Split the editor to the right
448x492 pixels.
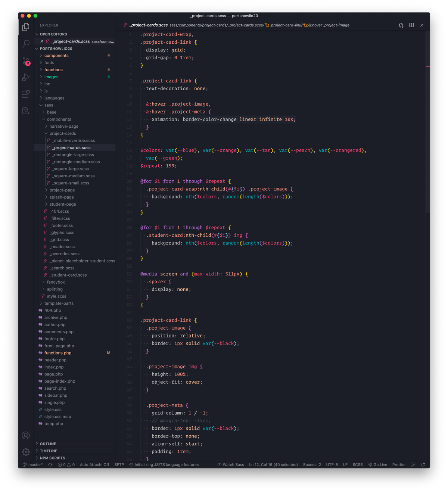(x=411, y=25)
